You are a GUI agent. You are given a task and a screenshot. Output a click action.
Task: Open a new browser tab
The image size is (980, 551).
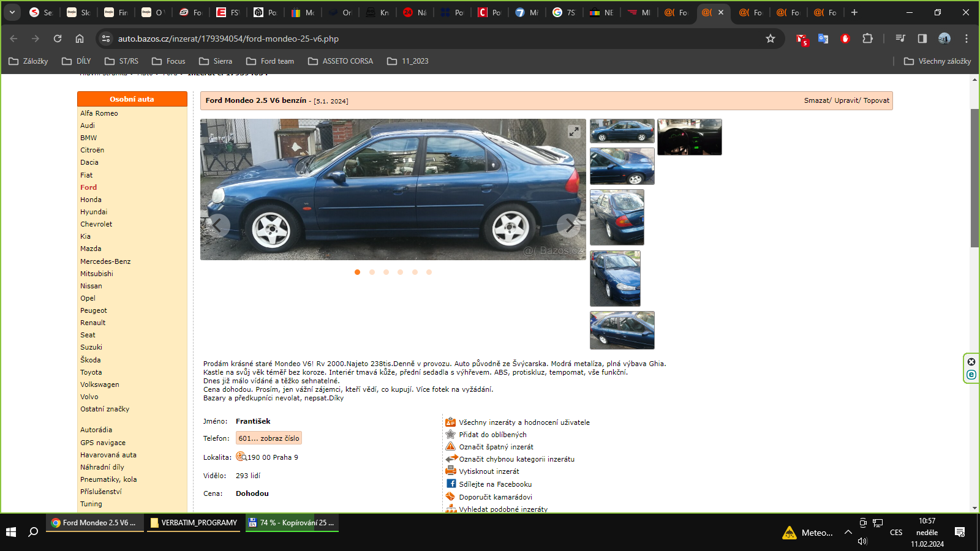pyautogui.click(x=854, y=12)
